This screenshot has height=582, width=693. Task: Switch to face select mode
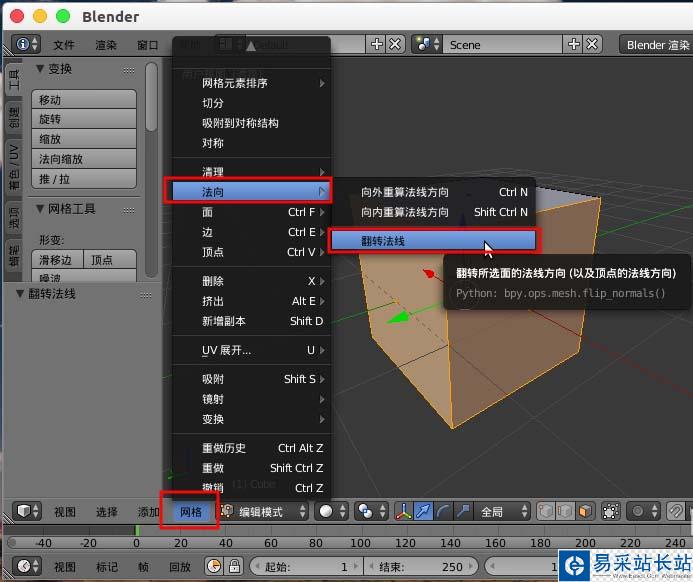pos(585,511)
